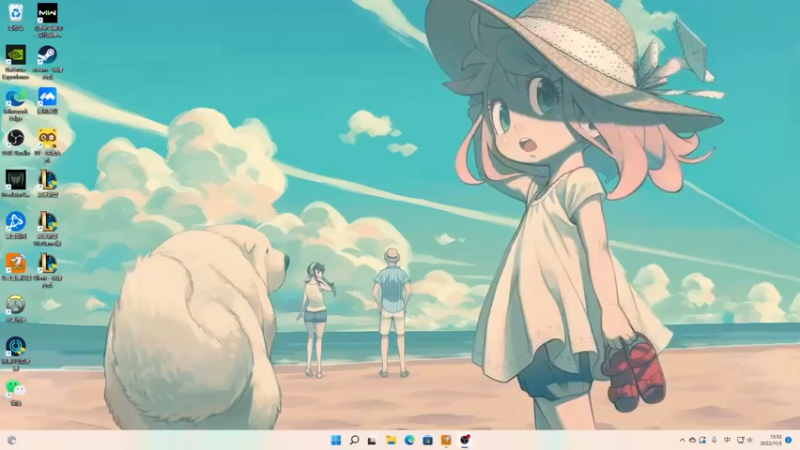
Task: Open the orange question-mark taskbar app
Action: 446,440
